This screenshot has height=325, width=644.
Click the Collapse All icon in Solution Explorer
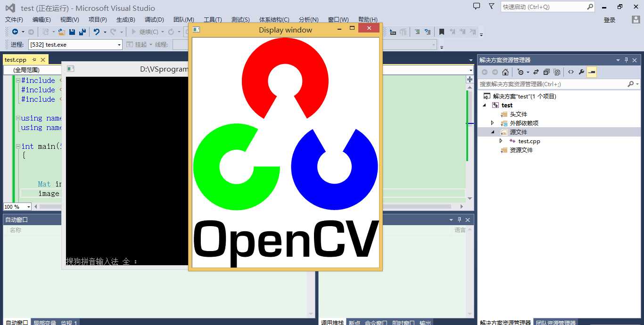click(546, 72)
